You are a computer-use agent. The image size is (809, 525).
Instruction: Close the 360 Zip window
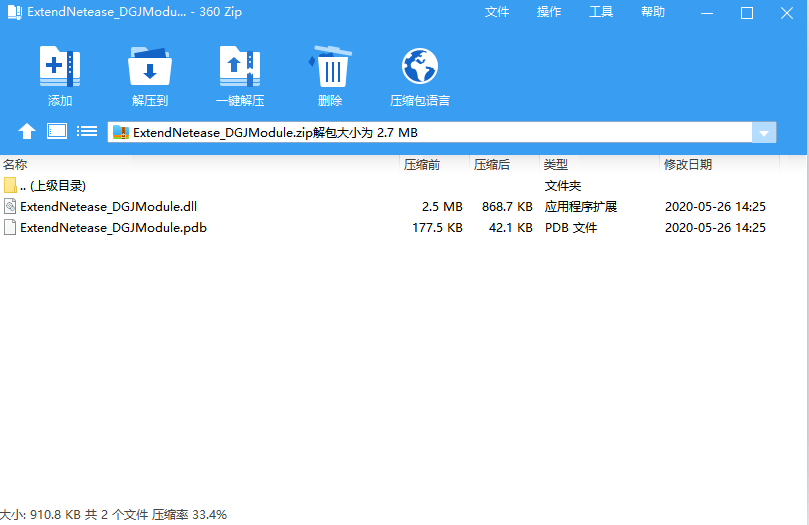tap(787, 13)
